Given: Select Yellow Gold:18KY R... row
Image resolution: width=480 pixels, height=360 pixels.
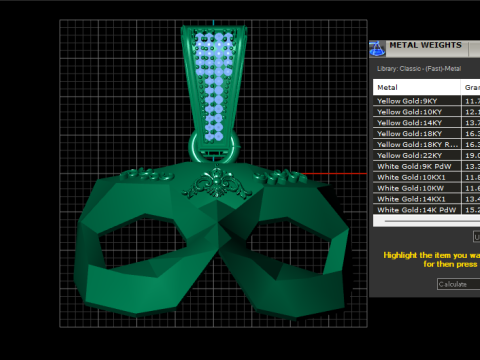Looking at the screenshot, I should click(426, 145).
